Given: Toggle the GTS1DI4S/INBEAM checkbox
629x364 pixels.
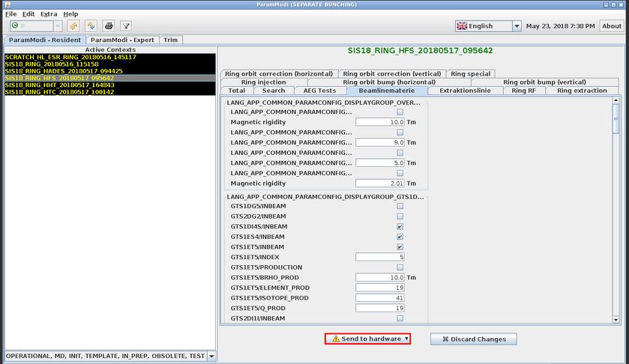Looking at the screenshot, I should point(400,226).
